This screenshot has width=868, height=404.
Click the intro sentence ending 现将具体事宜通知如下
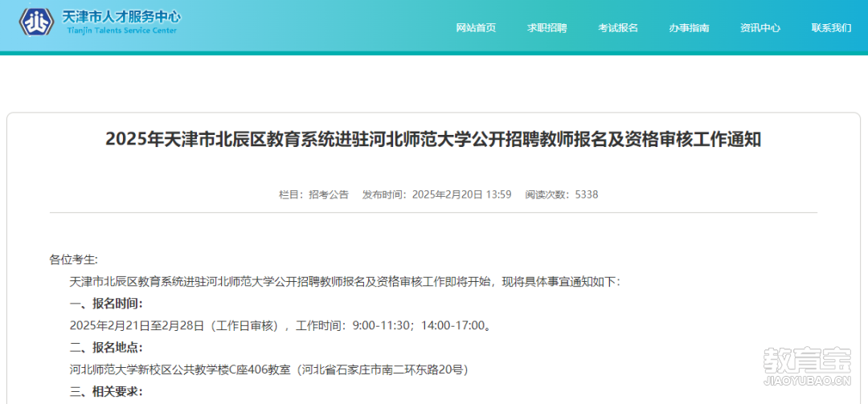coord(346,282)
